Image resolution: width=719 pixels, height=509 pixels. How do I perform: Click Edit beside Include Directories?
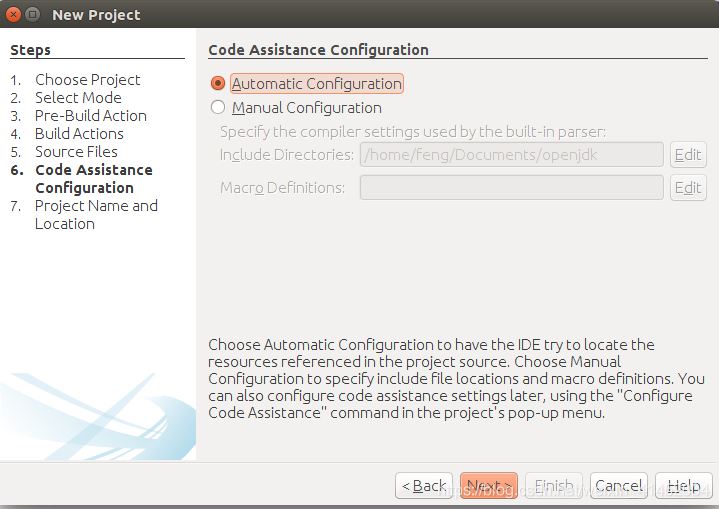click(688, 155)
